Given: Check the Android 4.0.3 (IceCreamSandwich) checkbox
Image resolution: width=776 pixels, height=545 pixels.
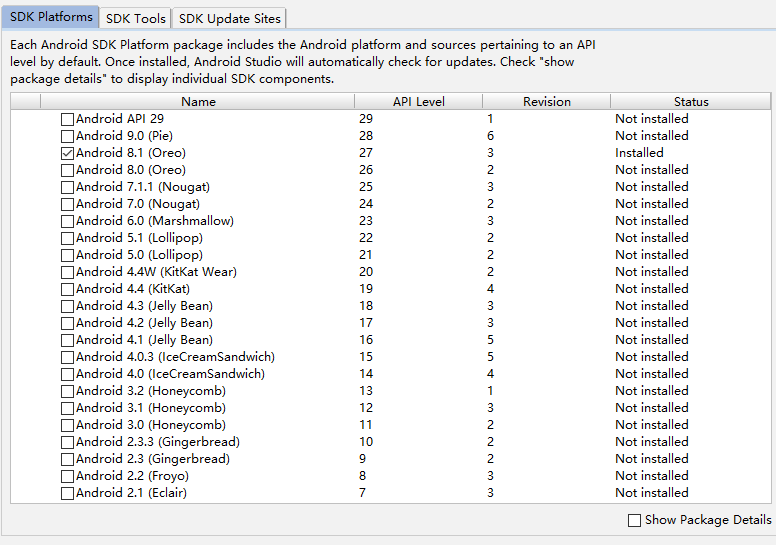Looking at the screenshot, I should pyautogui.click(x=67, y=357).
